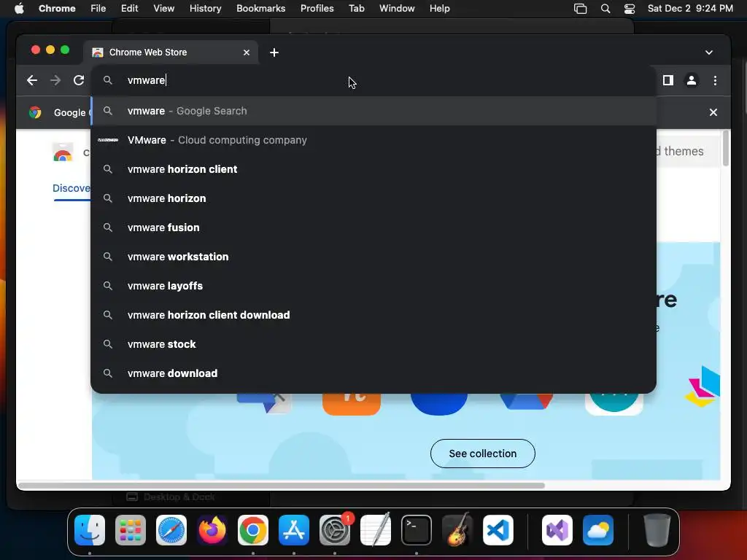Open the Trash from the Dock

tap(657, 530)
